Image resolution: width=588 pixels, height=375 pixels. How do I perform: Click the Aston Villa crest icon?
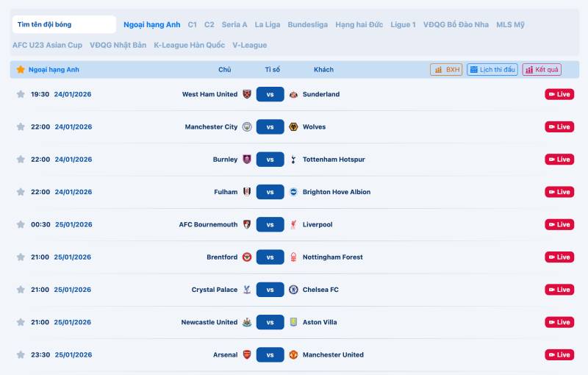click(293, 322)
